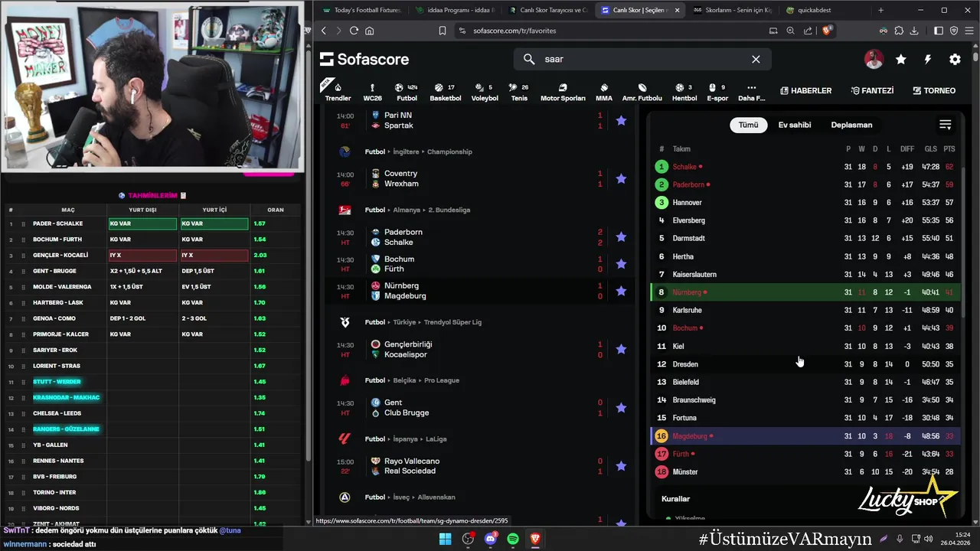Screen dimensions: 980x551
Task: Open Hannover in standings table
Action: pos(687,203)
